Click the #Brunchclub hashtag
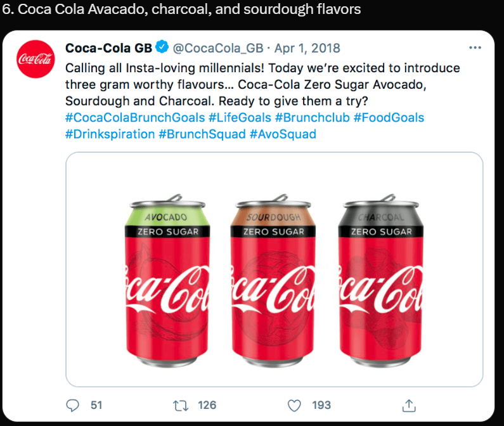 [312, 117]
